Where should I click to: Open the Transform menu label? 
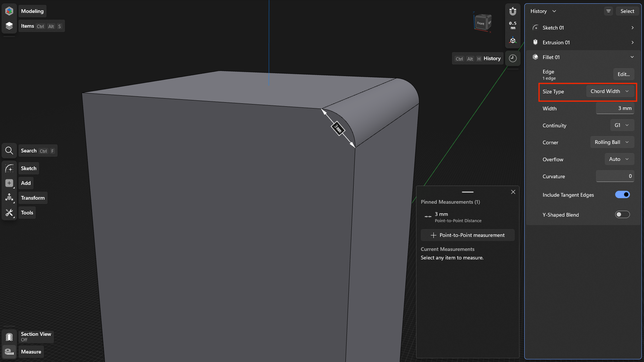(33, 198)
